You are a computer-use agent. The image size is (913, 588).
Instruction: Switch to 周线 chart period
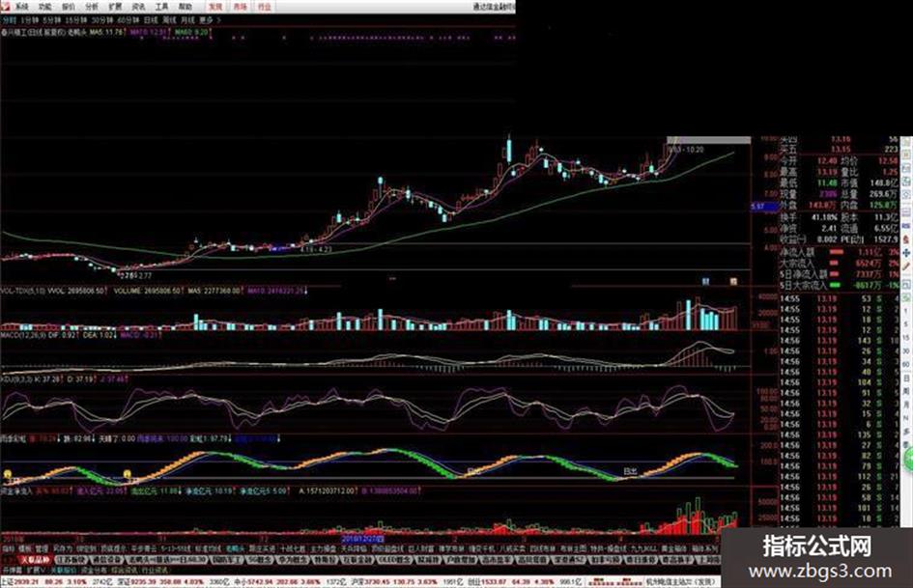[169, 20]
